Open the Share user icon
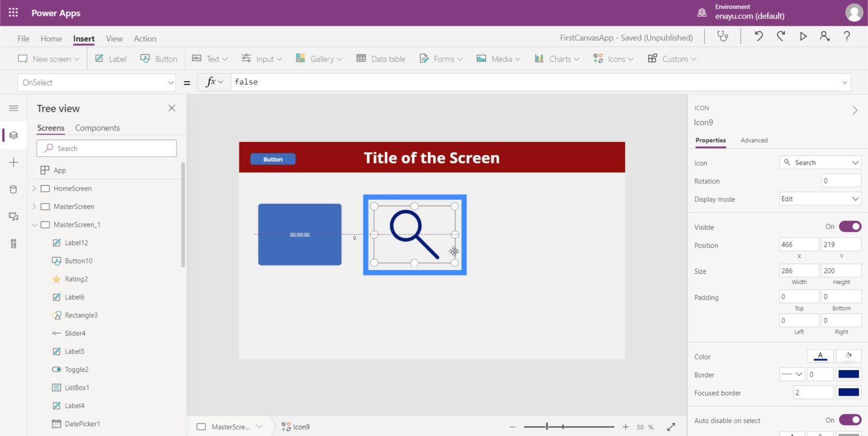The height and width of the screenshot is (436, 868). coord(825,36)
